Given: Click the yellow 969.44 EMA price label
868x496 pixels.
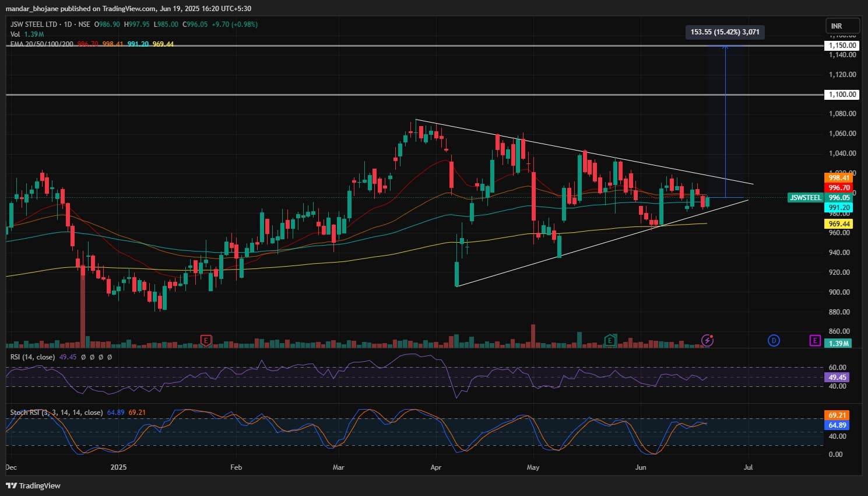Looking at the screenshot, I should [x=839, y=224].
